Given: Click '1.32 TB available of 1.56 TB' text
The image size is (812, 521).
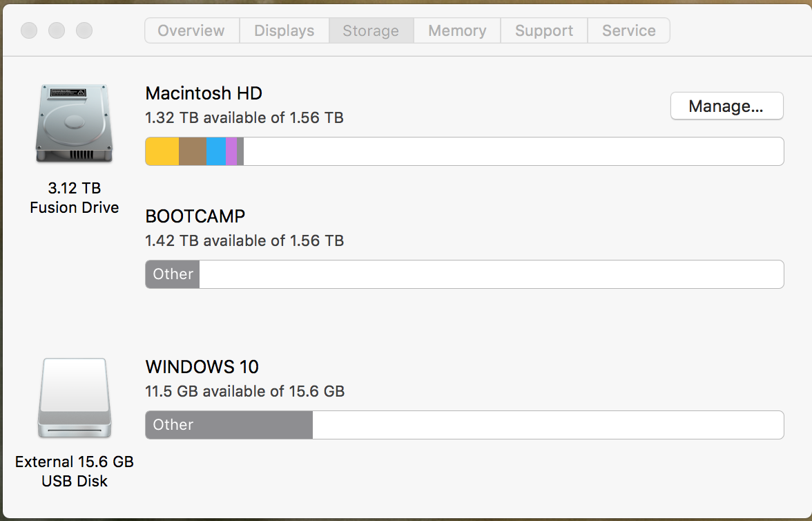Looking at the screenshot, I should click(244, 117).
